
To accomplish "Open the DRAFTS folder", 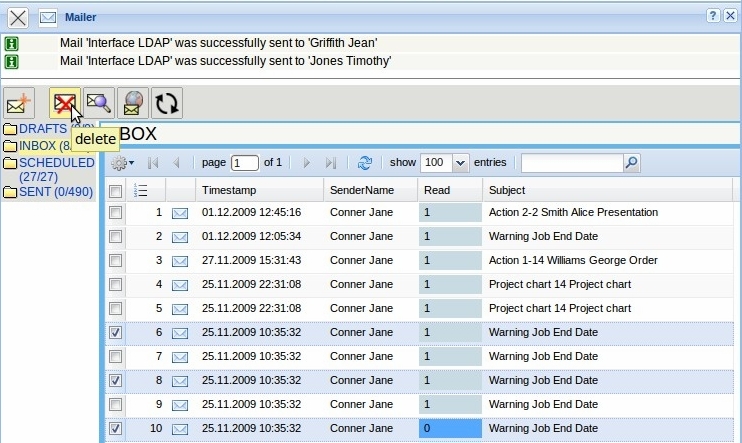I will [x=42, y=129].
